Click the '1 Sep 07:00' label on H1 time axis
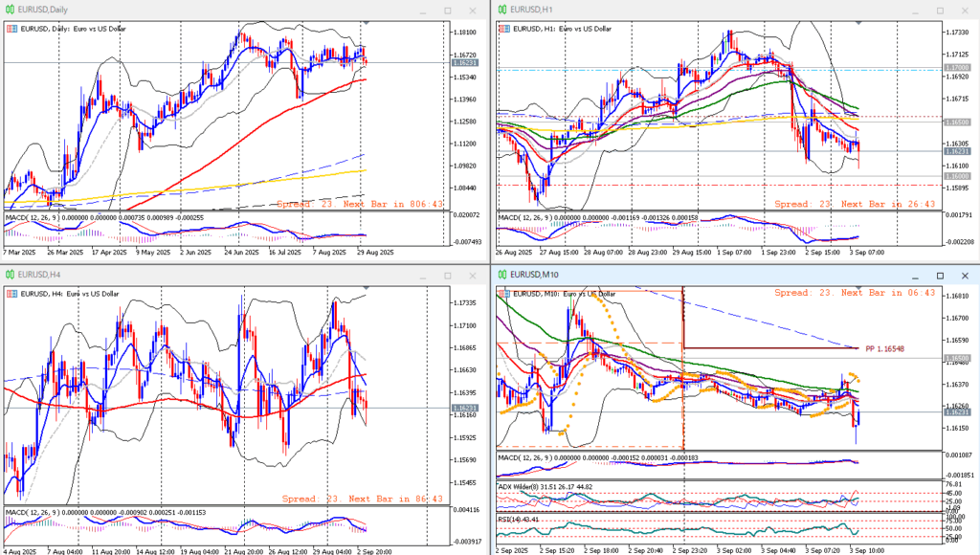This screenshot has width=980, height=555. coord(734,253)
